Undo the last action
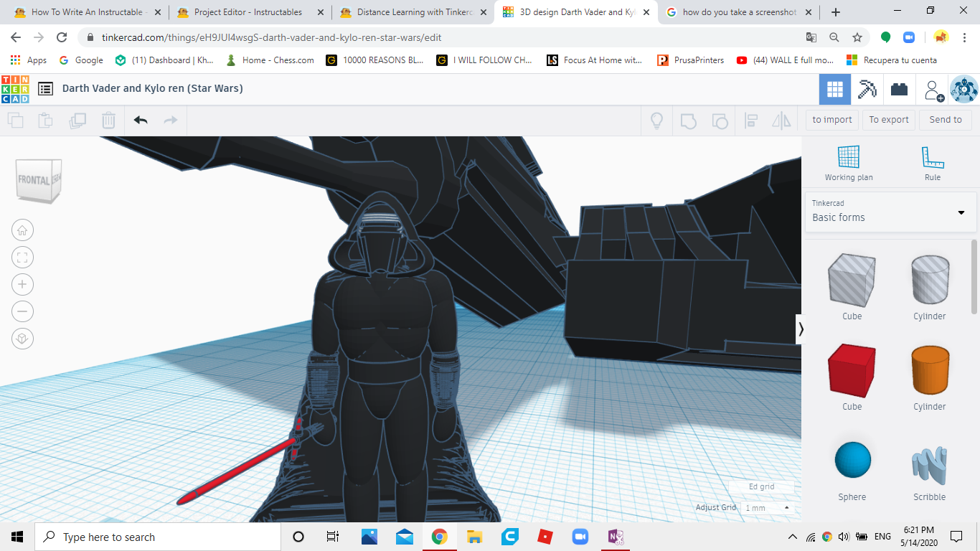 [x=141, y=120]
